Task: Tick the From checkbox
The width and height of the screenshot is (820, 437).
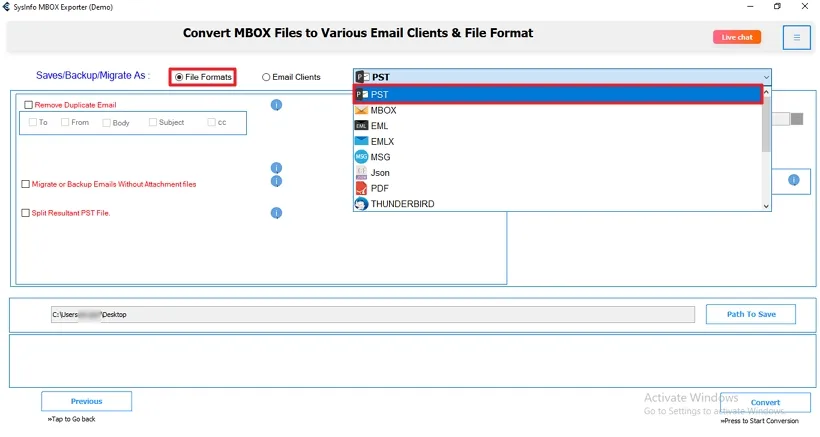Action: 65,122
